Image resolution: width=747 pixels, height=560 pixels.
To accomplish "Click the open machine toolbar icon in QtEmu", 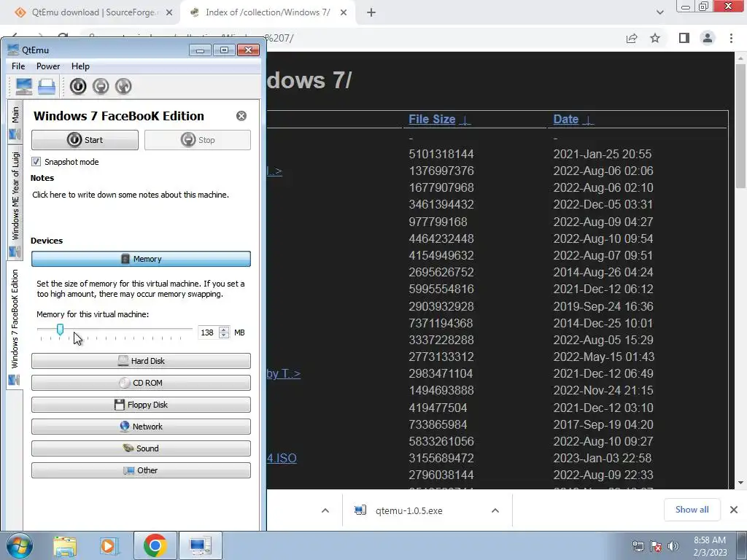I will tap(47, 86).
